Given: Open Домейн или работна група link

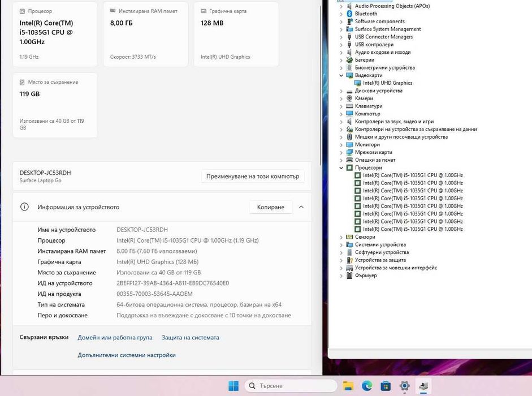Looking at the screenshot, I should pyautogui.click(x=115, y=338).
